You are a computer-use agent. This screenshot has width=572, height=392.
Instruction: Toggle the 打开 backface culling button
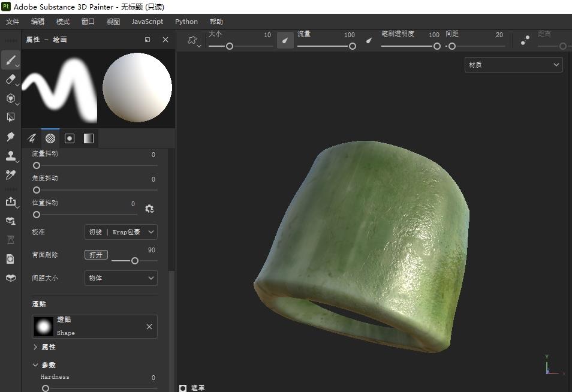(96, 255)
